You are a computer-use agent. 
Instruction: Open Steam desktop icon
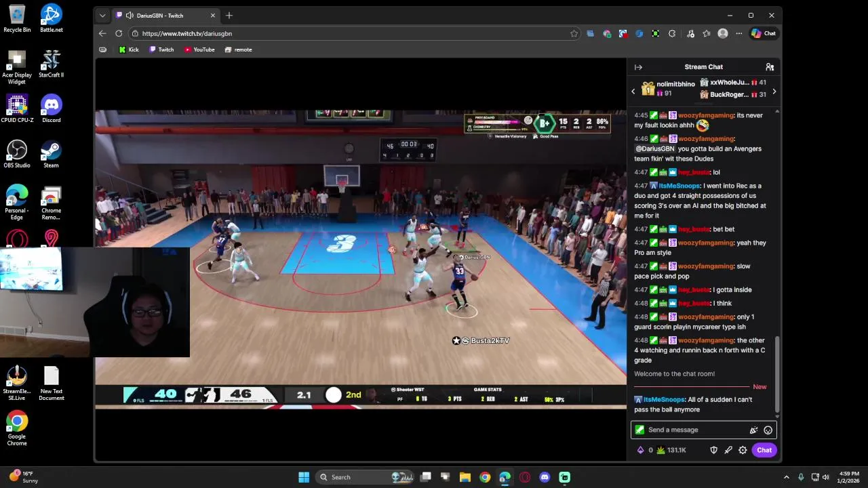pyautogui.click(x=52, y=154)
